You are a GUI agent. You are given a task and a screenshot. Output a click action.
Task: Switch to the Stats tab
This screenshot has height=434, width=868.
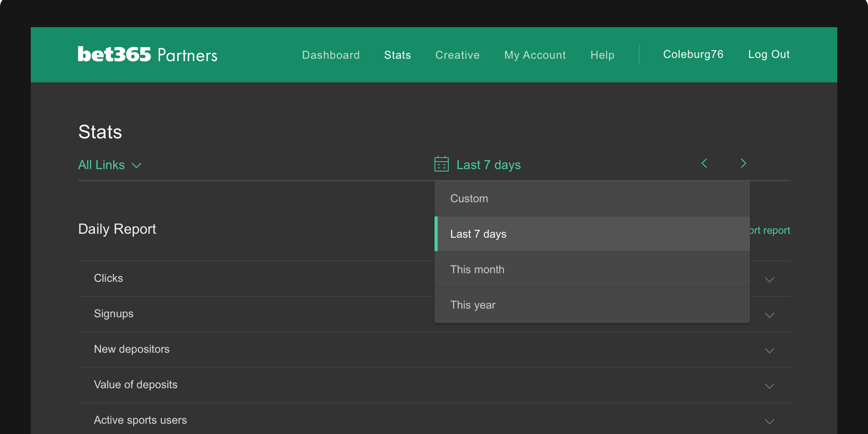397,55
